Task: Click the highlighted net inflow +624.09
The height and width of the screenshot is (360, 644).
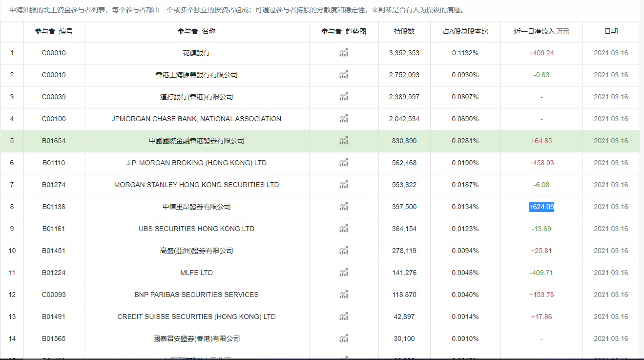Action: pyautogui.click(x=541, y=207)
